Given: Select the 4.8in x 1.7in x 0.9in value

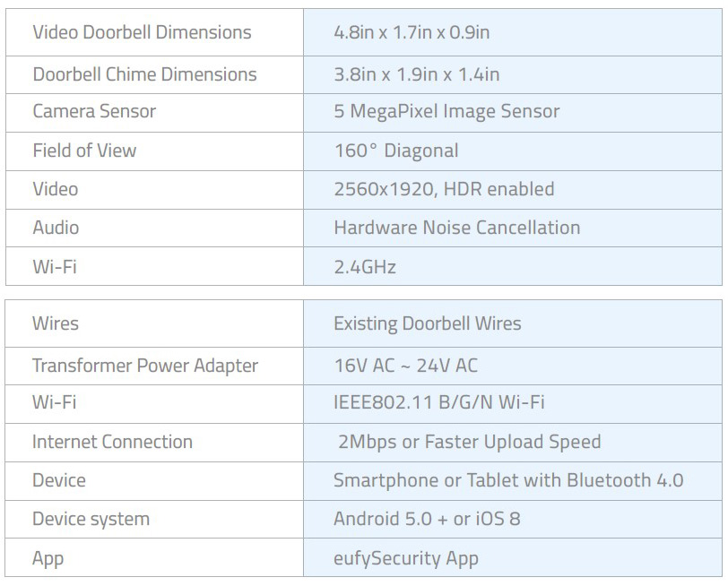Looking at the screenshot, I should (412, 32).
